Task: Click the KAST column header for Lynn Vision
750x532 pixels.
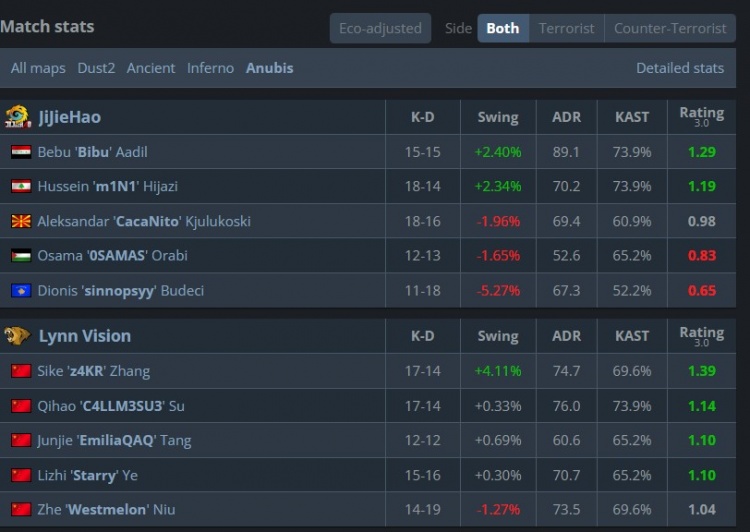Action: pos(632,336)
